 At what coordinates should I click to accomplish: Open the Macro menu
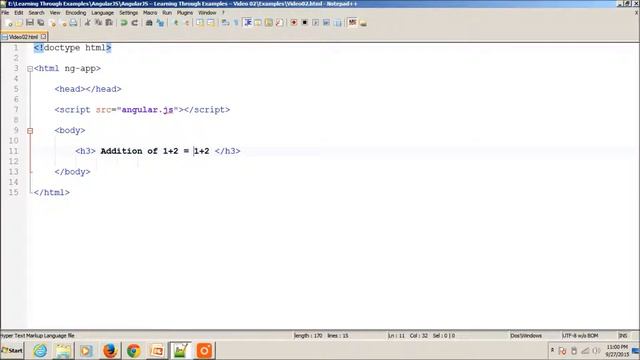[150, 13]
